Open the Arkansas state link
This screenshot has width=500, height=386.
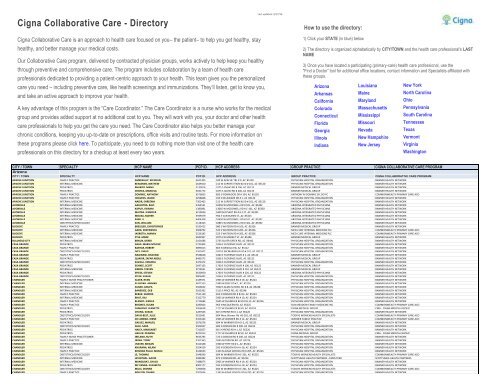point(323,94)
